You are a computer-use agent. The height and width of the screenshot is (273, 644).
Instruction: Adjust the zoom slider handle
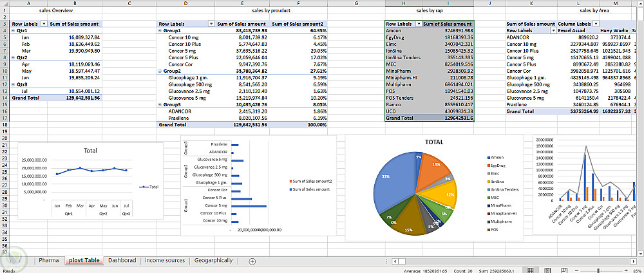tap(598, 271)
